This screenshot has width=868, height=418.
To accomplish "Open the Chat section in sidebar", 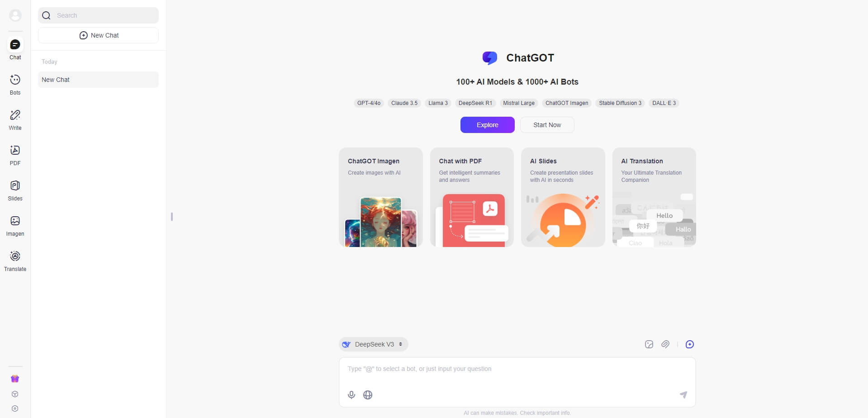I will pyautogui.click(x=15, y=49).
